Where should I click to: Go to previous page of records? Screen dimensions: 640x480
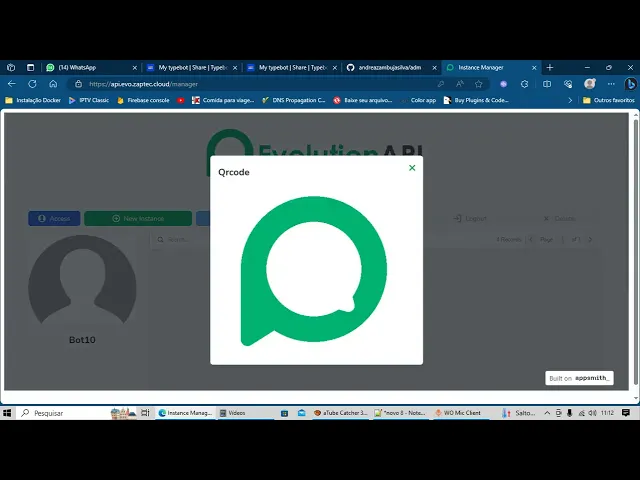[531, 240]
